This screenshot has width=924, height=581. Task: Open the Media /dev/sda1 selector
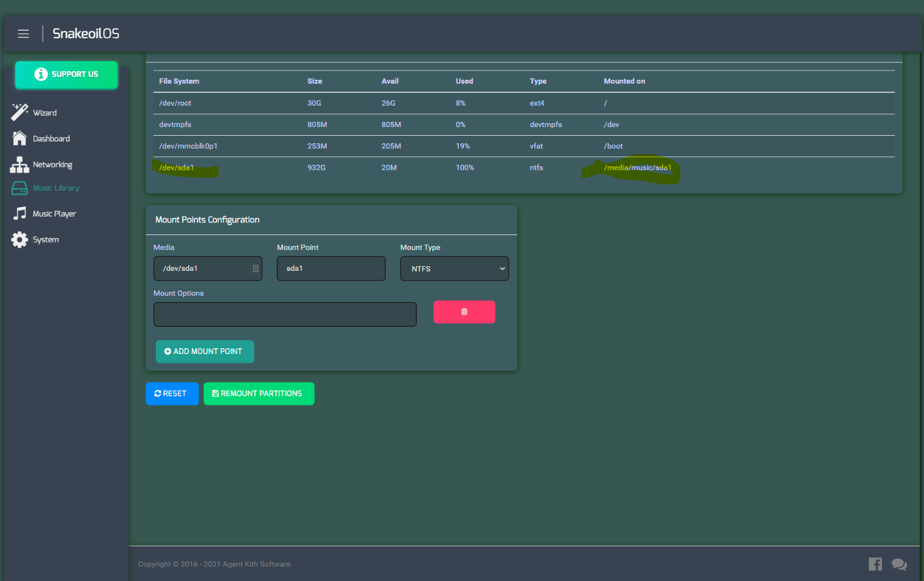[207, 269]
